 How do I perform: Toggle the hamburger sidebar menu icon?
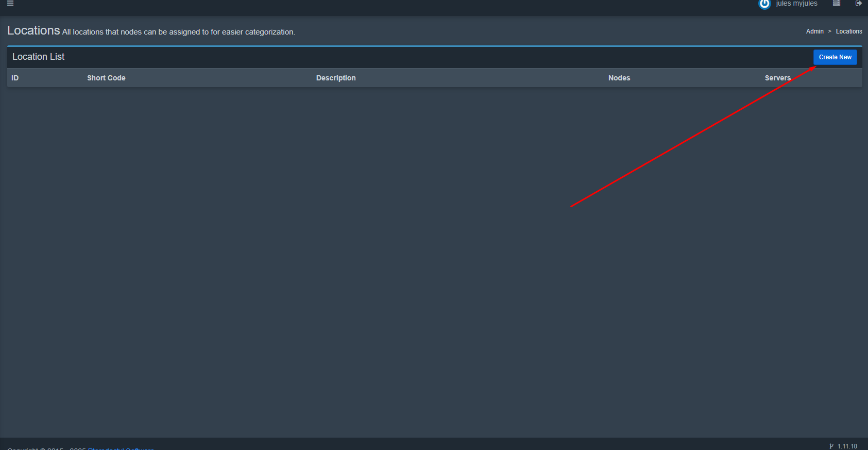10,3
